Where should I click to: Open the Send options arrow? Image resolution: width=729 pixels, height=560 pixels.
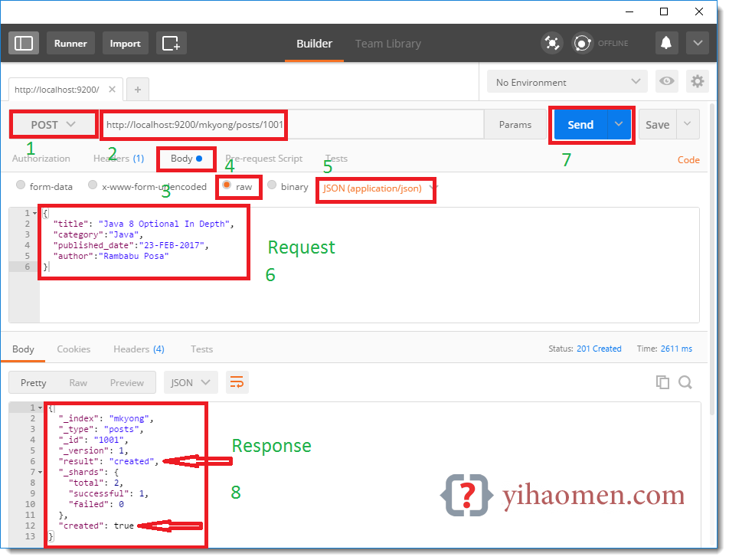pos(619,124)
